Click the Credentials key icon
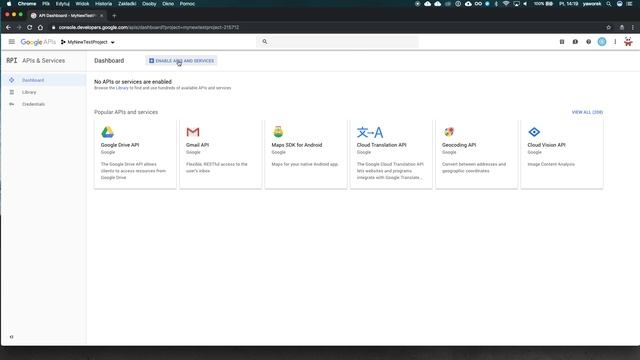The width and height of the screenshot is (640, 360). tap(11, 104)
